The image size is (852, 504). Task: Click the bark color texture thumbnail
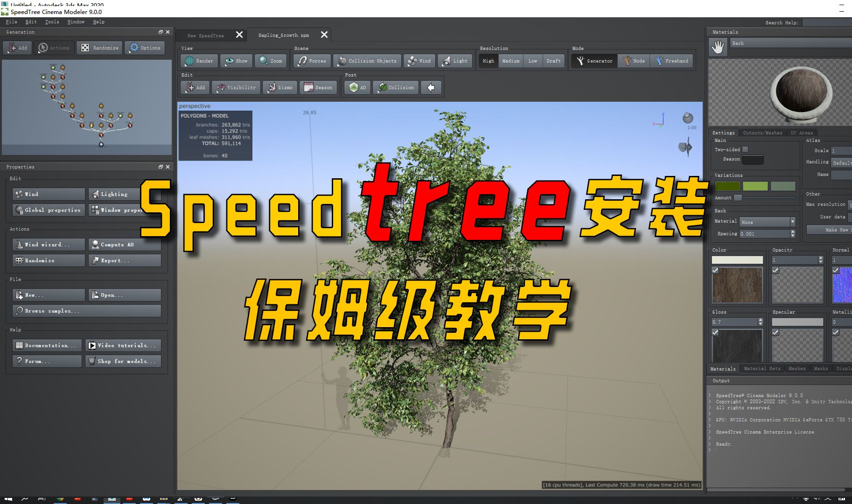737,285
